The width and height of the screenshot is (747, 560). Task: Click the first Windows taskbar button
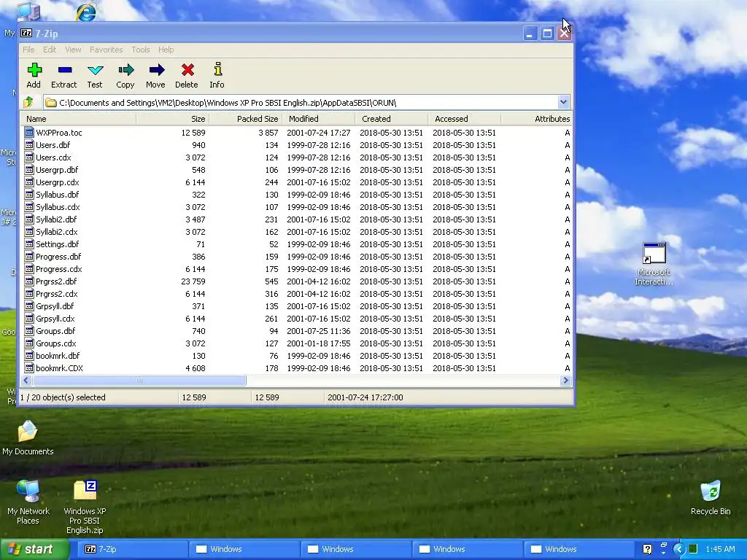[x=244, y=549]
